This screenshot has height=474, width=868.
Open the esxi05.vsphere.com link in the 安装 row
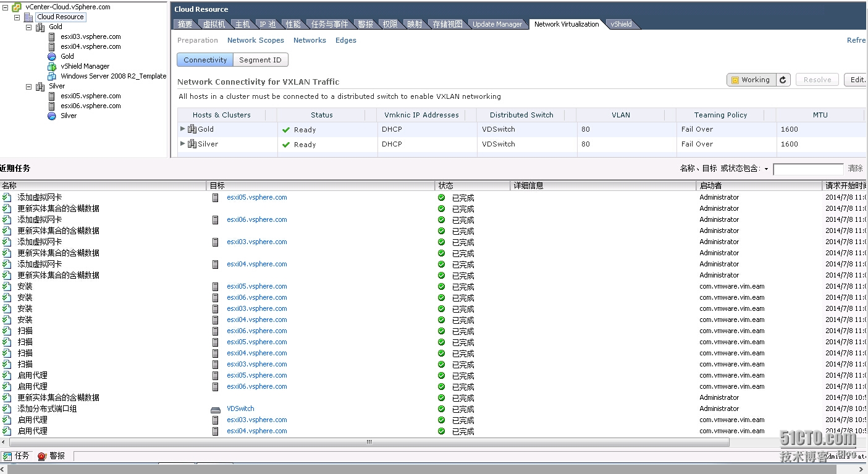click(x=257, y=286)
